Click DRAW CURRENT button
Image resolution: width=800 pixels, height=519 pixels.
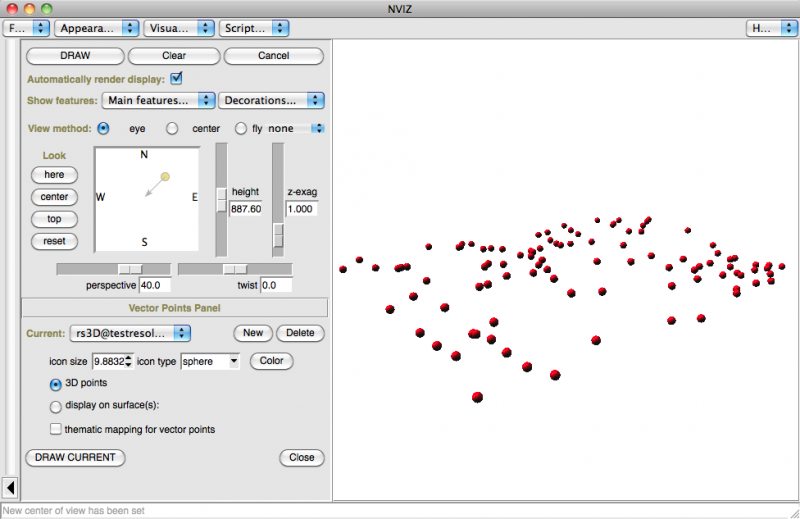pyautogui.click(x=76, y=457)
